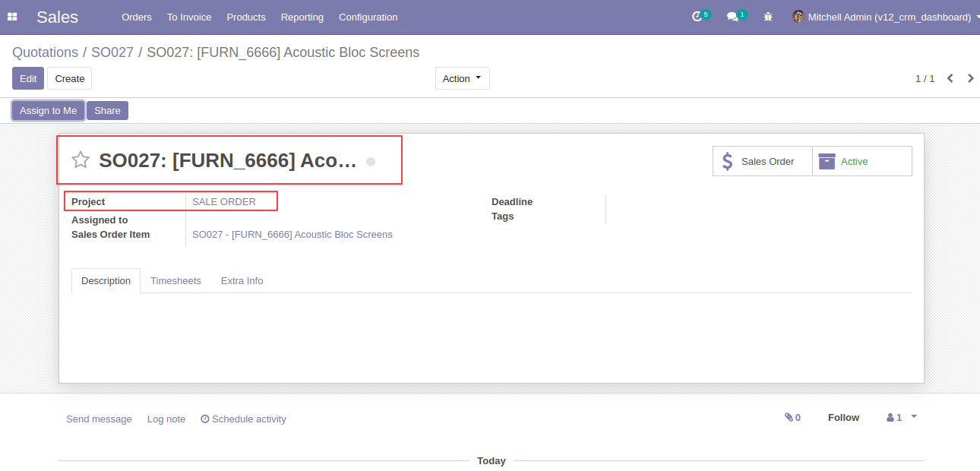The image size is (980, 471).
Task: Click the Sales app title
Action: point(57,17)
